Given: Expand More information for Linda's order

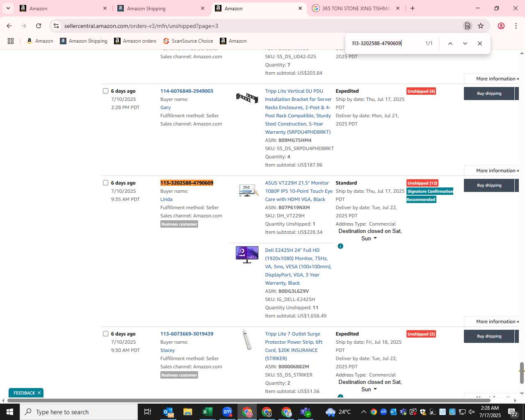Looking at the screenshot, I should tap(497, 322).
